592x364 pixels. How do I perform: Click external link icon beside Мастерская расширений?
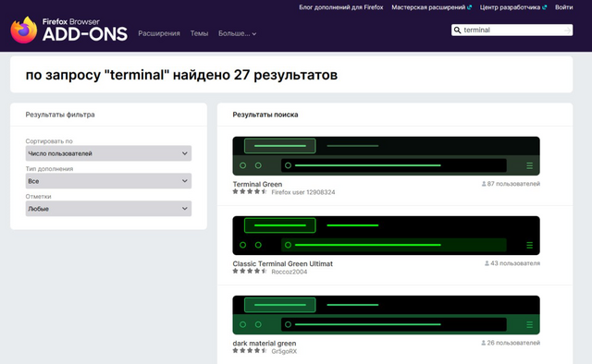469,7
